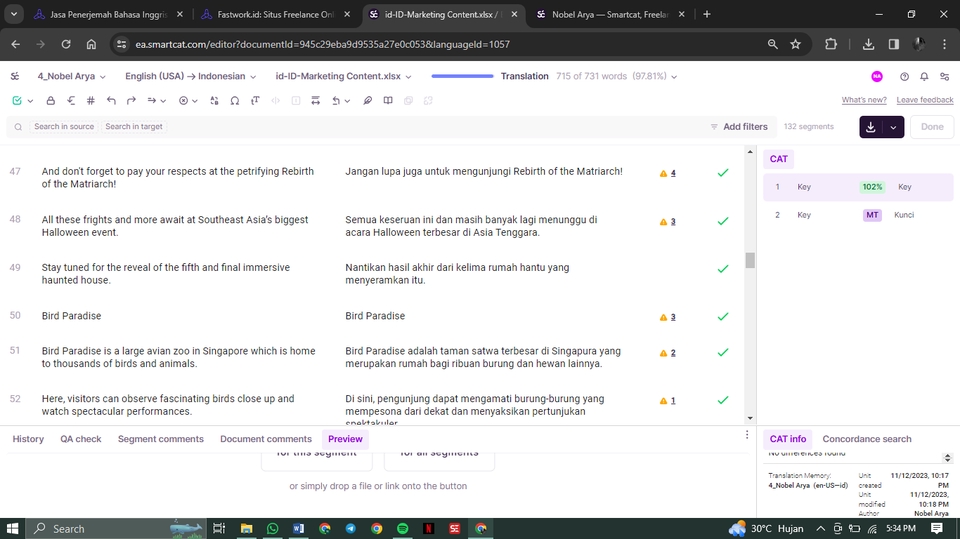The height and width of the screenshot is (539, 960).
Task: Expand id-ID-Marketing Content.xlsx document dropdown
Action: coord(343,76)
